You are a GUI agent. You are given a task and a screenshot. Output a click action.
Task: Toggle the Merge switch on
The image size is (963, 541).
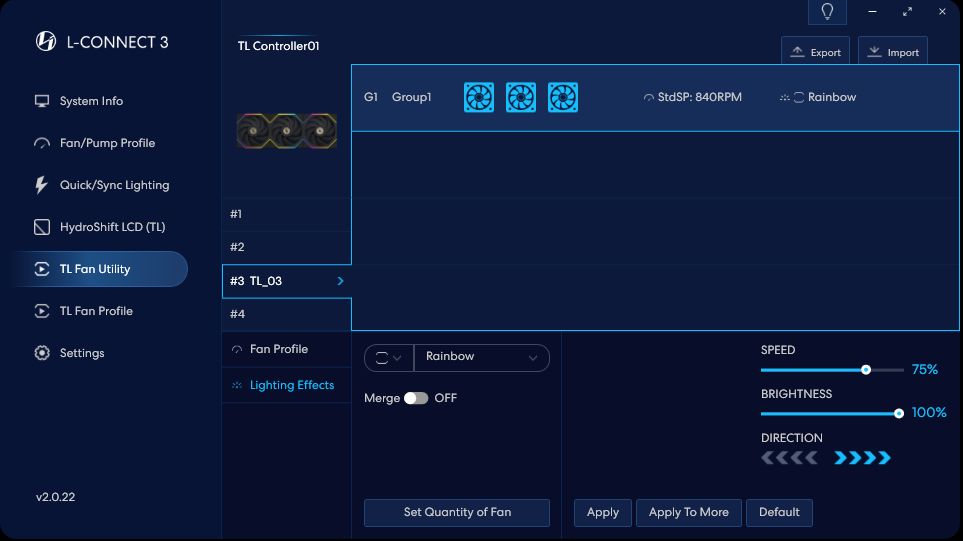coord(415,398)
